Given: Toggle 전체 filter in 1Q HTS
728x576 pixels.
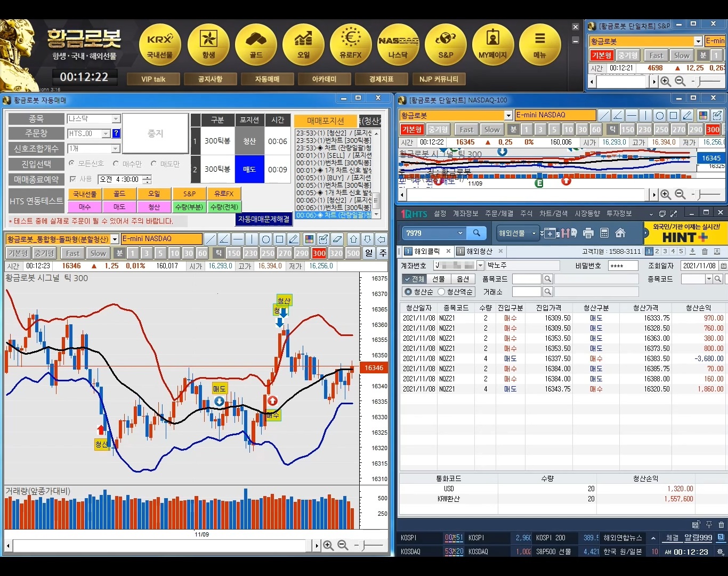Looking at the screenshot, I should click(x=414, y=279).
